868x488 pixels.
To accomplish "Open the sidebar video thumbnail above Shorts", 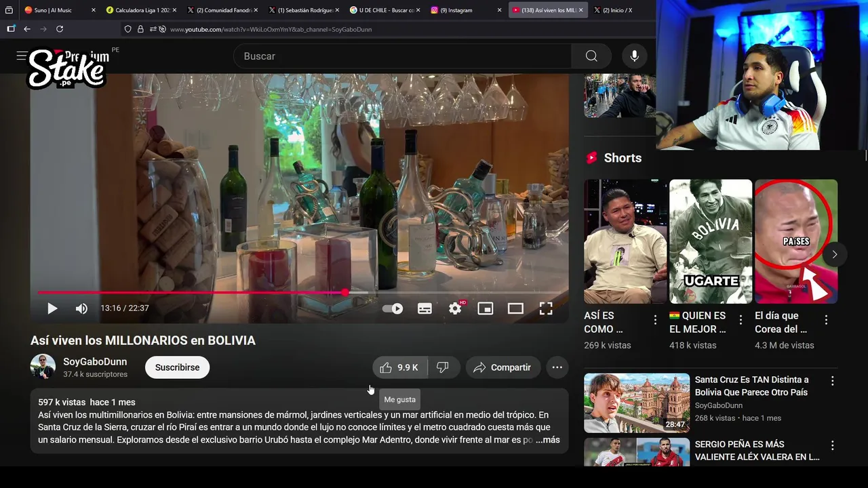I will (x=620, y=96).
